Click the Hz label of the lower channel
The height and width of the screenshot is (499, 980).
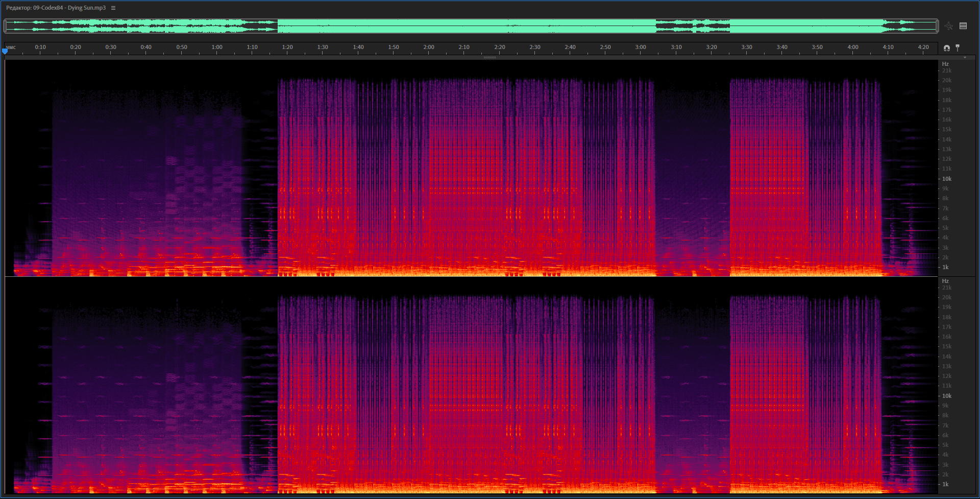click(945, 281)
